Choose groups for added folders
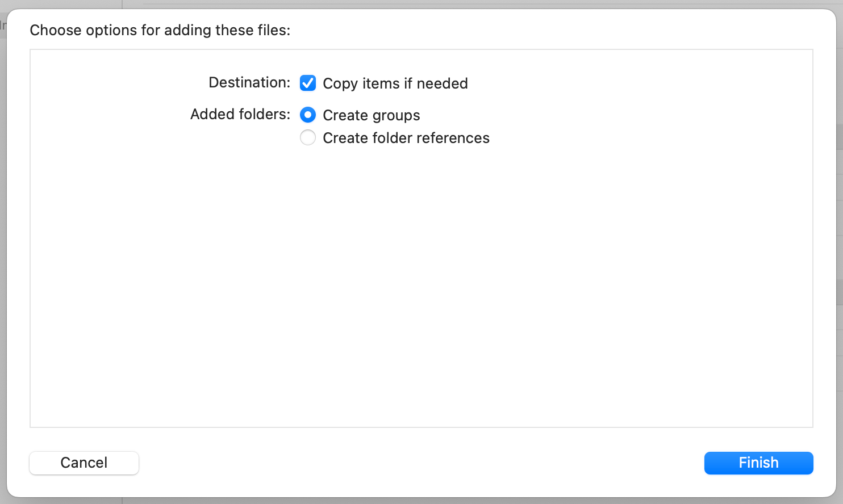 click(308, 115)
